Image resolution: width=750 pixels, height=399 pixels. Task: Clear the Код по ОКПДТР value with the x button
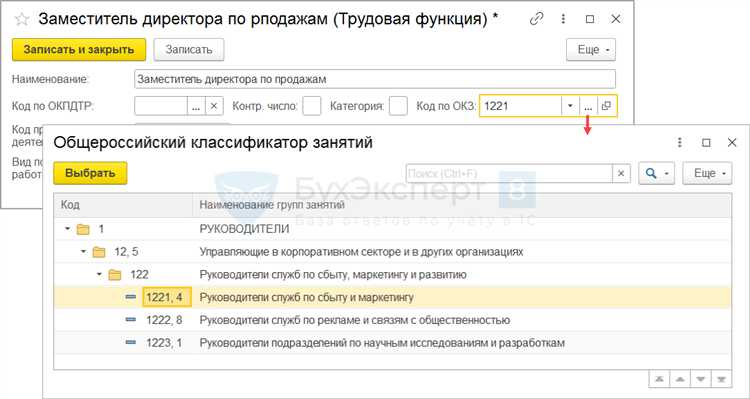(214, 106)
